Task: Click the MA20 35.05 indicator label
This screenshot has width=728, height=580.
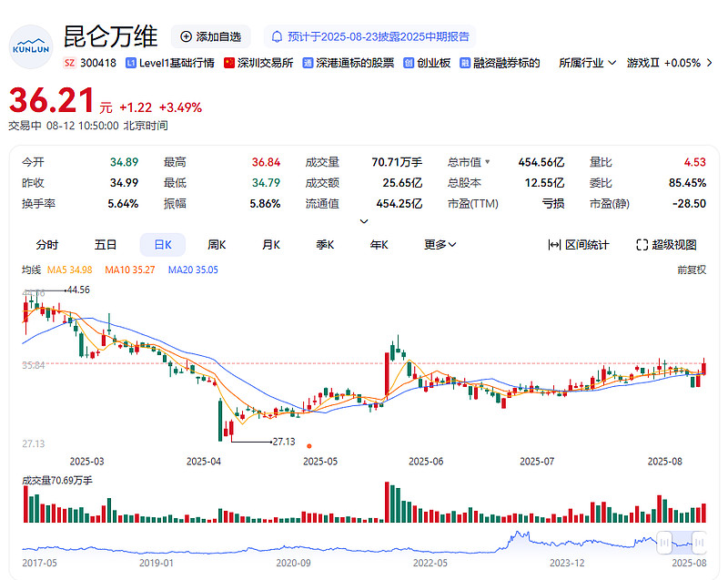Action: [193, 270]
